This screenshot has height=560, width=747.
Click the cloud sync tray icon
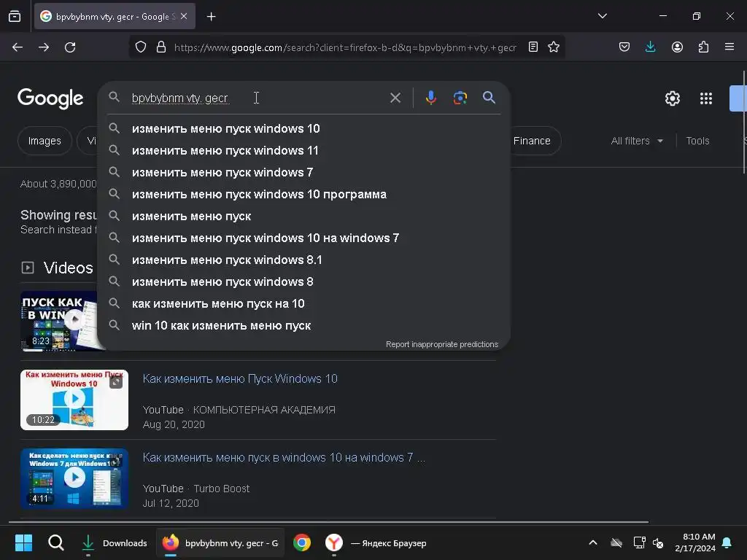[x=616, y=542]
